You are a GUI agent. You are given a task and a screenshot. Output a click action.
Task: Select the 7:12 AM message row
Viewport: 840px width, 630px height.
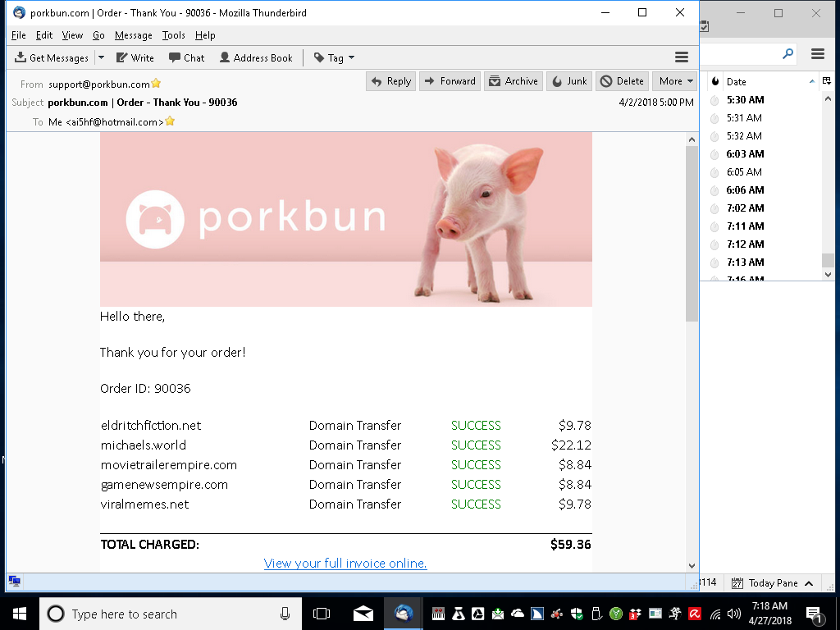760,244
